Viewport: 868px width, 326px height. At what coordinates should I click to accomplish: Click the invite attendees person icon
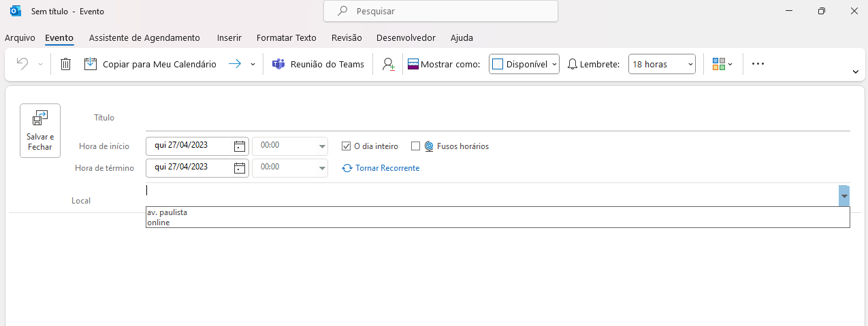[x=388, y=64]
